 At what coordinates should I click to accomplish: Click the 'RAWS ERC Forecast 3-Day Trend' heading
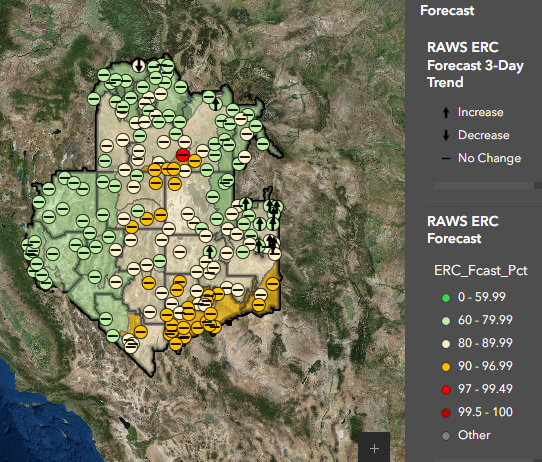pos(475,65)
